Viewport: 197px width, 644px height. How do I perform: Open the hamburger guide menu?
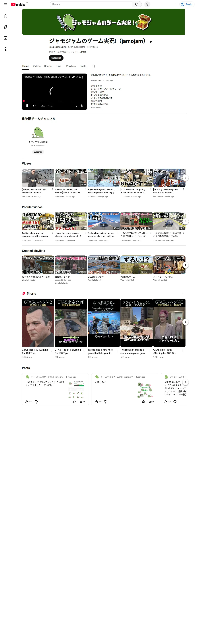[x=6, y=4]
